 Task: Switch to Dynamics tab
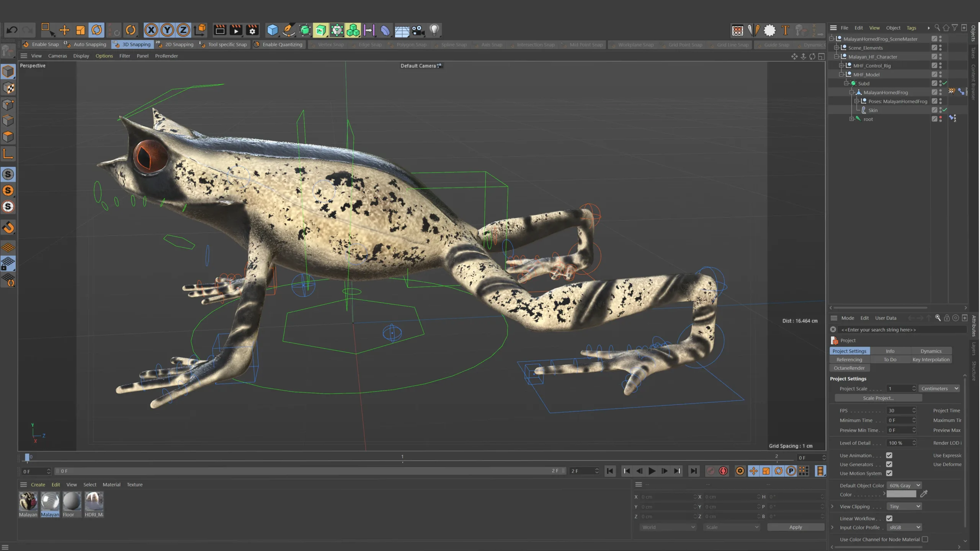(x=931, y=351)
